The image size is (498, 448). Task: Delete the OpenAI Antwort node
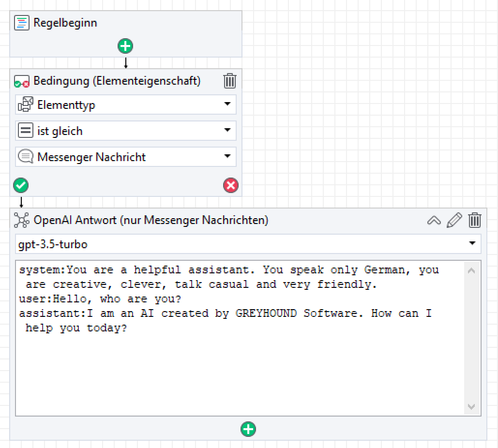coord(475,220)
